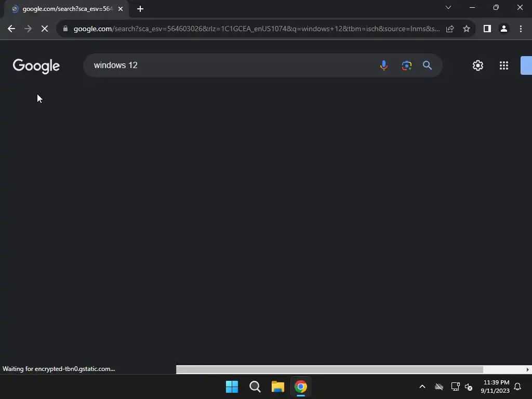Share this page from address bar
The height and width of the screenshot is (399, 532).
click(x=450, y=29)
